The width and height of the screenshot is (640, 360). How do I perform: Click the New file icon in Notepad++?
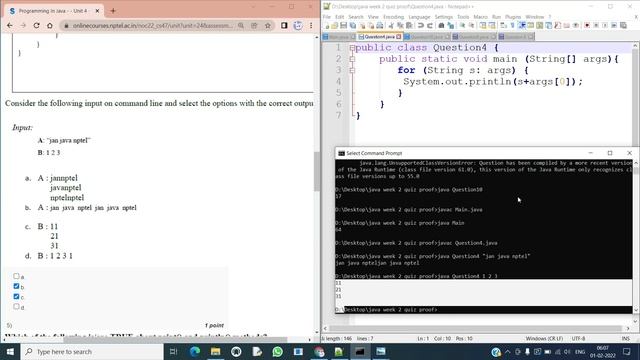coord(327,25)
